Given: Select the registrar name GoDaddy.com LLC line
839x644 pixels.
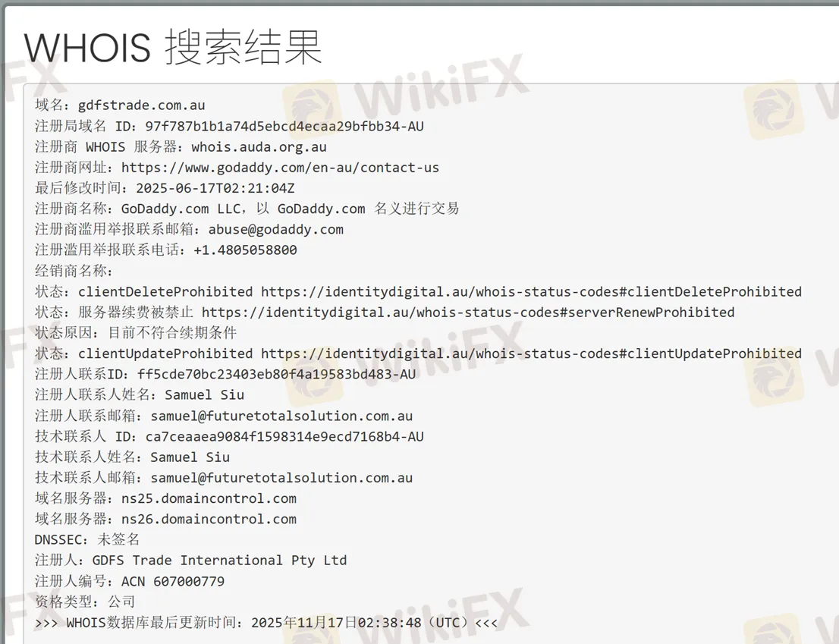Looking at the screenshot, I should pos(247,209).
